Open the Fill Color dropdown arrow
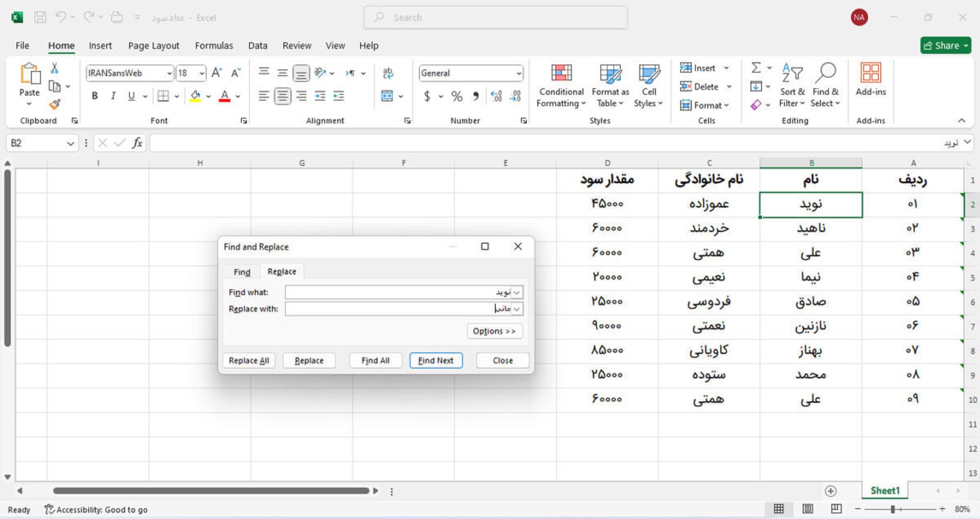The height and width of the screenshot is (519, 980). pos(208,96)
